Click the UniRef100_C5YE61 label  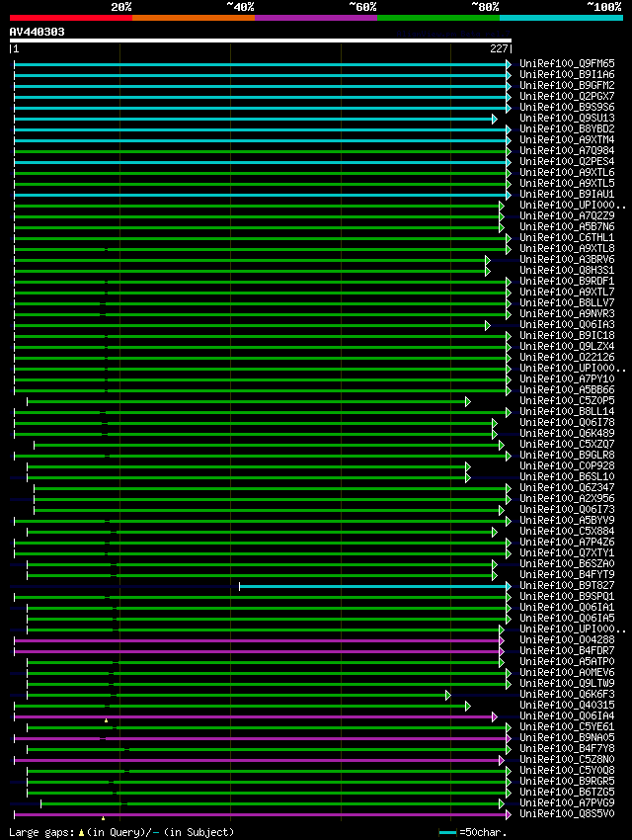567,727
